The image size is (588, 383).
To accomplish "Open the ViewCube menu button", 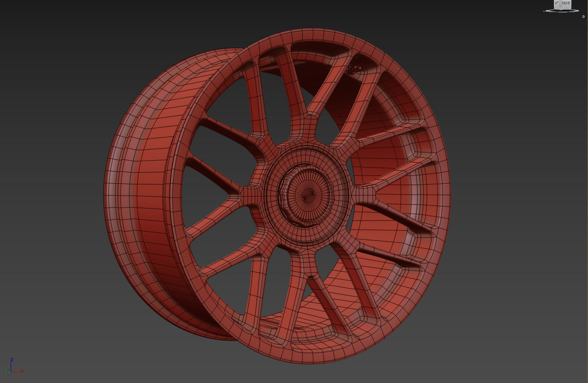I will [583, 17].
